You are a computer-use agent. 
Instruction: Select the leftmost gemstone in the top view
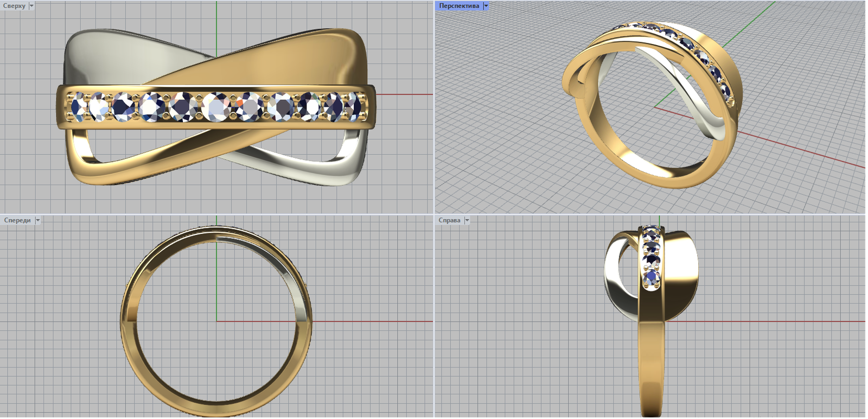tap(79, 106)
